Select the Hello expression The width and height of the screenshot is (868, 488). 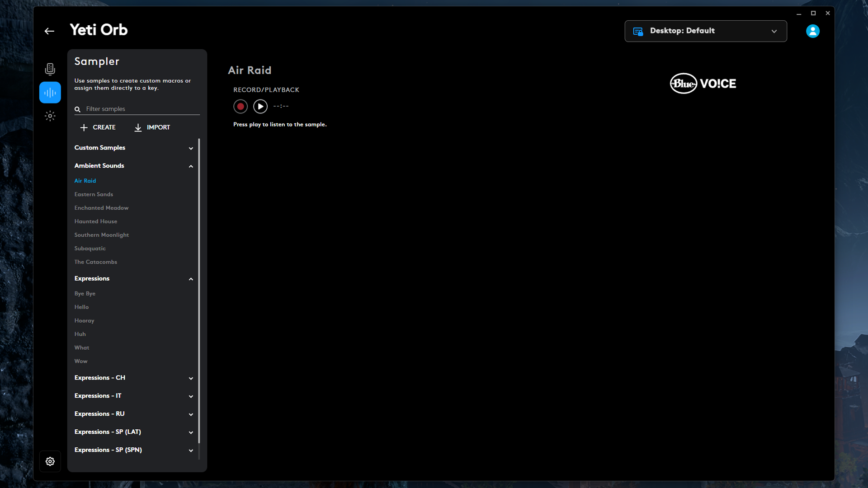[81, 307]
